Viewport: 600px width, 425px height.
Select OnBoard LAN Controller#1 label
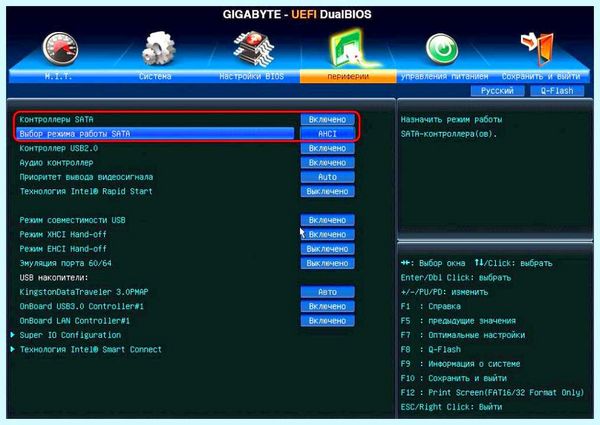[x=75, y=321]
